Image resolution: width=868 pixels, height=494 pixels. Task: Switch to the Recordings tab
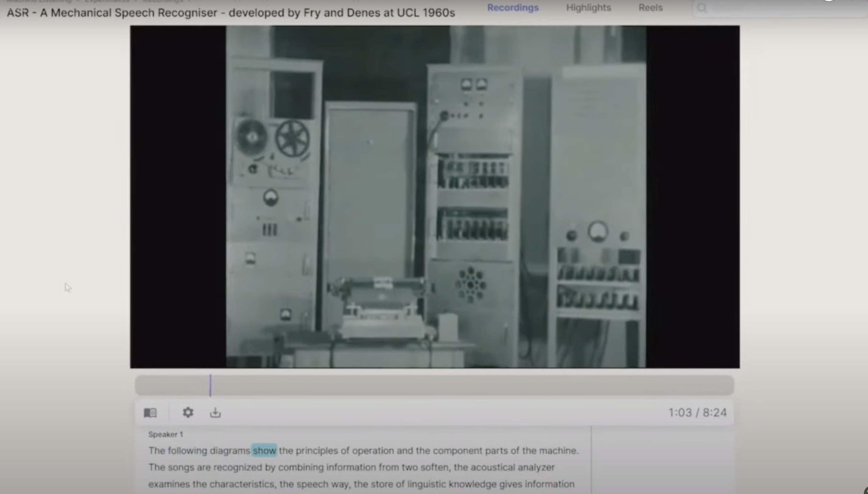pos(513,7)
